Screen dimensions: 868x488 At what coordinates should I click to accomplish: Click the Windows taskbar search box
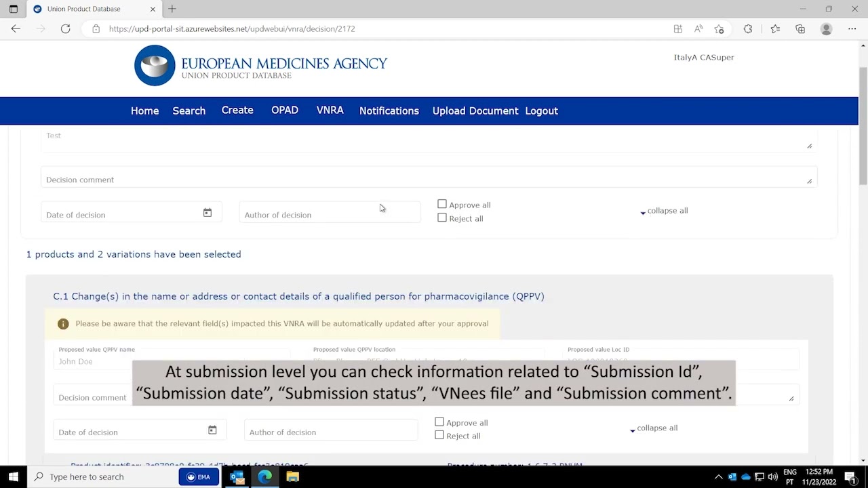(x=102, y=476)
